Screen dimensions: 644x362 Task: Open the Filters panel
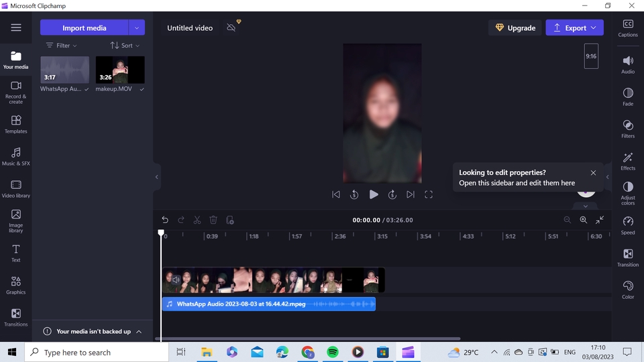628,129
